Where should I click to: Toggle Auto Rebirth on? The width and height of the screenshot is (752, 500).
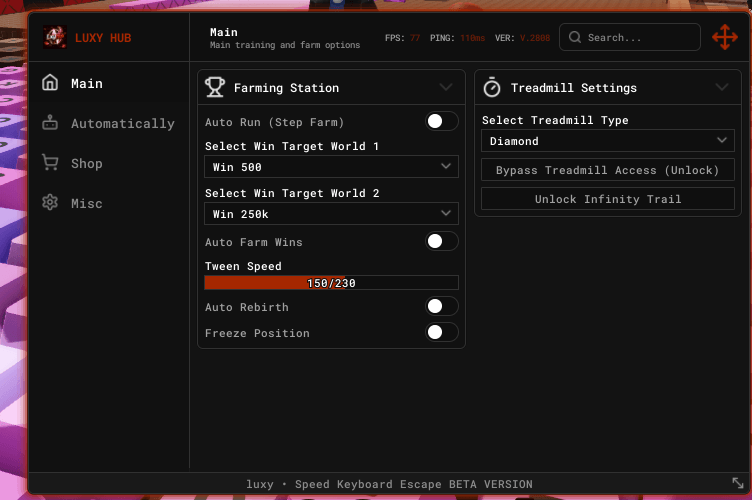442,306
